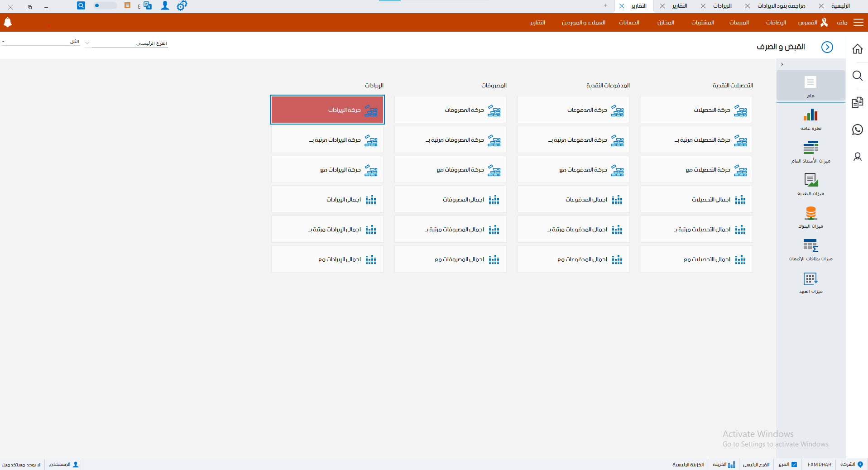
Task: Click the home icon in right sidebar
Action: 857,49
